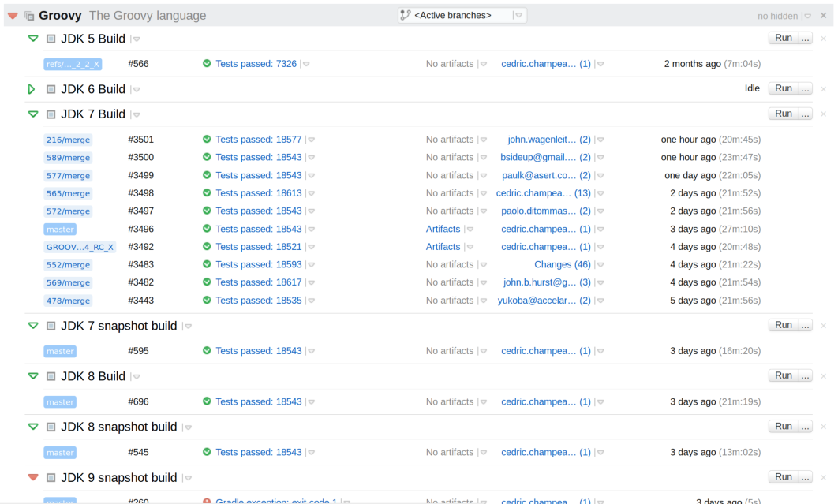Viewport: 838px width, 504px height.
Task: Hide the Groovy project using top x icon
Action: 824,16
